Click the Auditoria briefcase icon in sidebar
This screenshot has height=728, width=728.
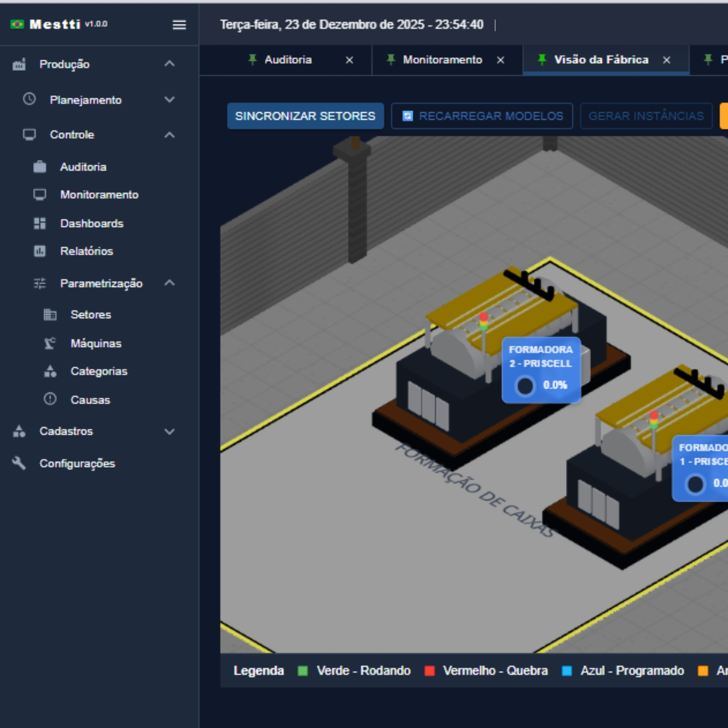pos(40,167)
